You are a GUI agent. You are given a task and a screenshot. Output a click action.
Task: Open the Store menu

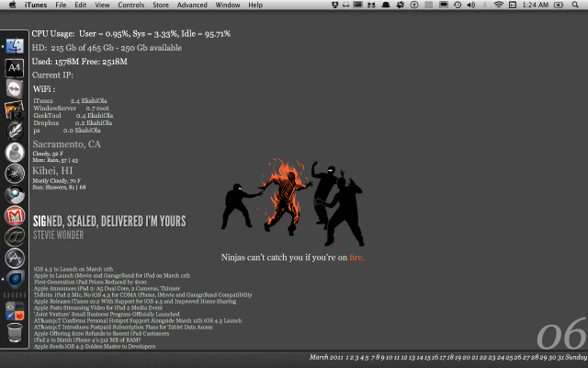pos(161,5)
